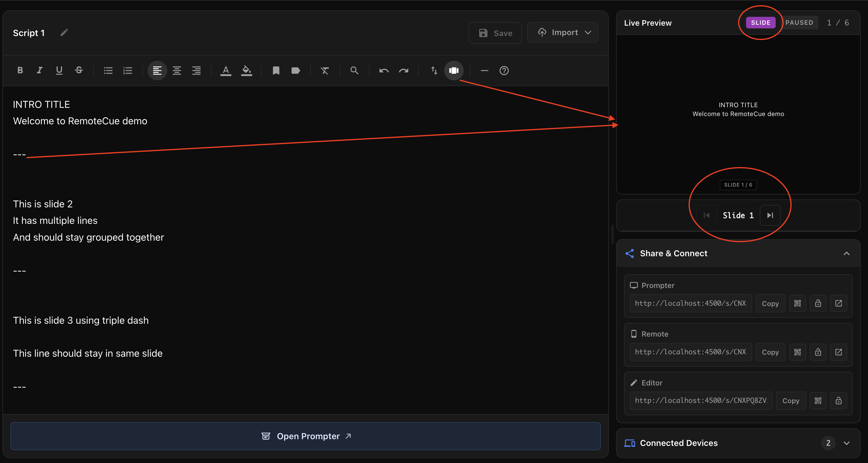Copy the Prompter URL
868x463 pixels.
tap(770, 303)
